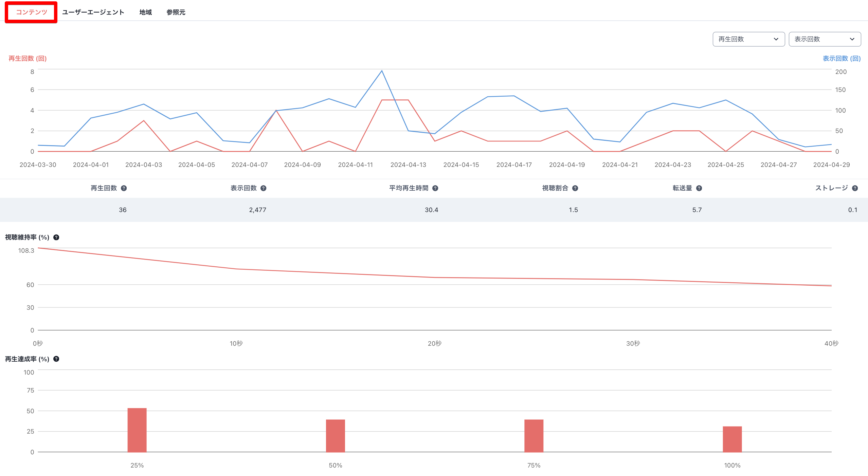Click the ストレージ help icon

(855, 188)
